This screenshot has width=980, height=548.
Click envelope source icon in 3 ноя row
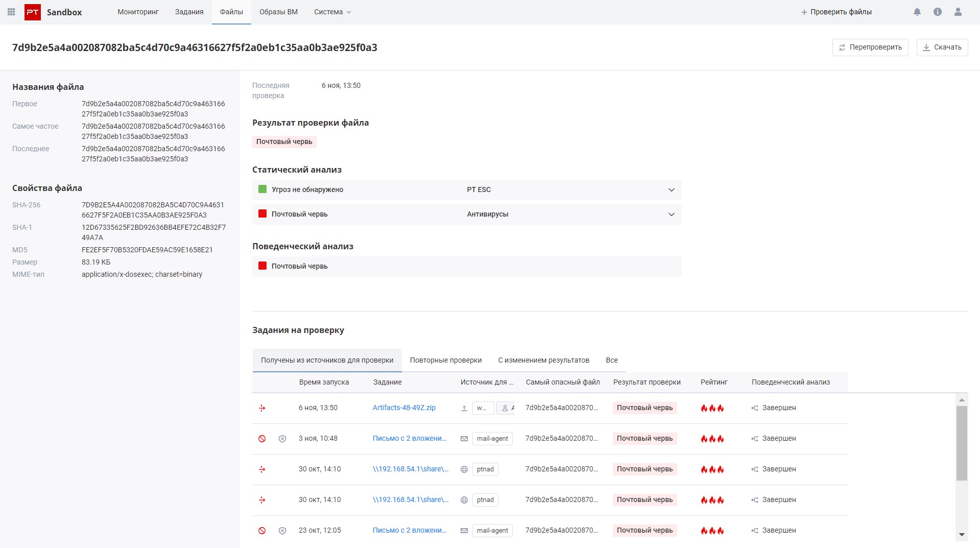(464, 439)
